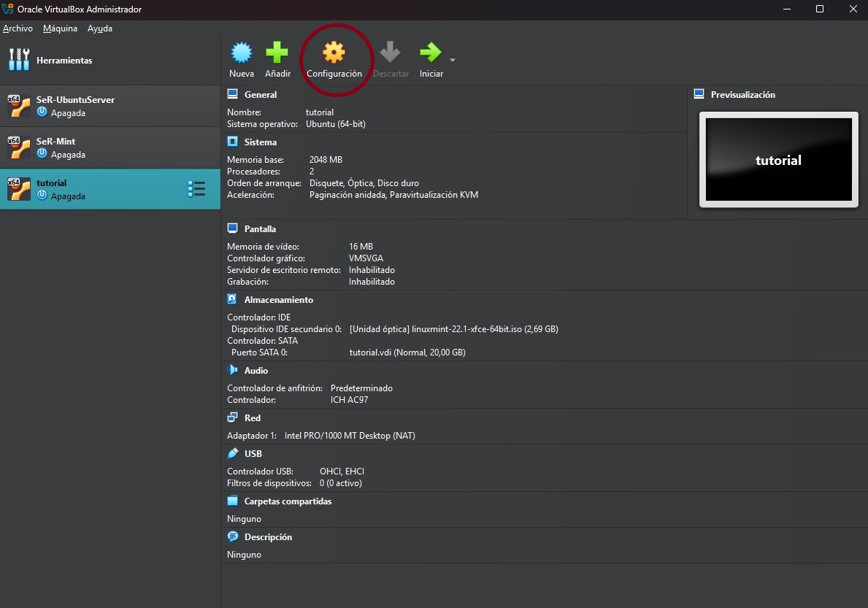Open the tutorial machine menu list icon
Screen dimensions: 868x608
tap(196, 188)
